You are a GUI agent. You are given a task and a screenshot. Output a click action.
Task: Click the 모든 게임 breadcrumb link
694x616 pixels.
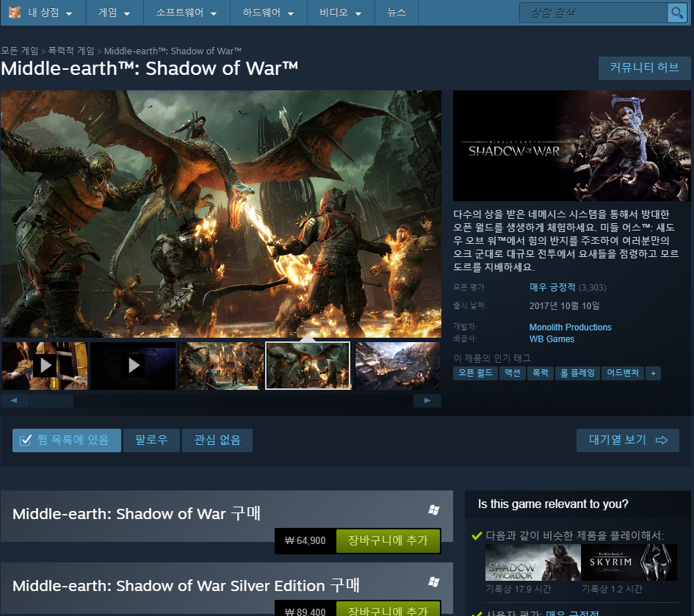pyautogui.click(x=20, y=51)
